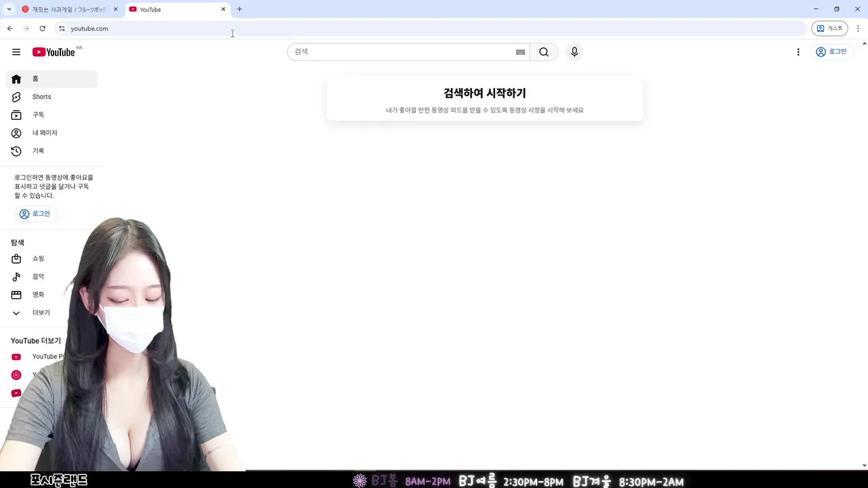868x488 pixels.
Task: Go back with the browser back arrow
Action: (x=9, y=28)
